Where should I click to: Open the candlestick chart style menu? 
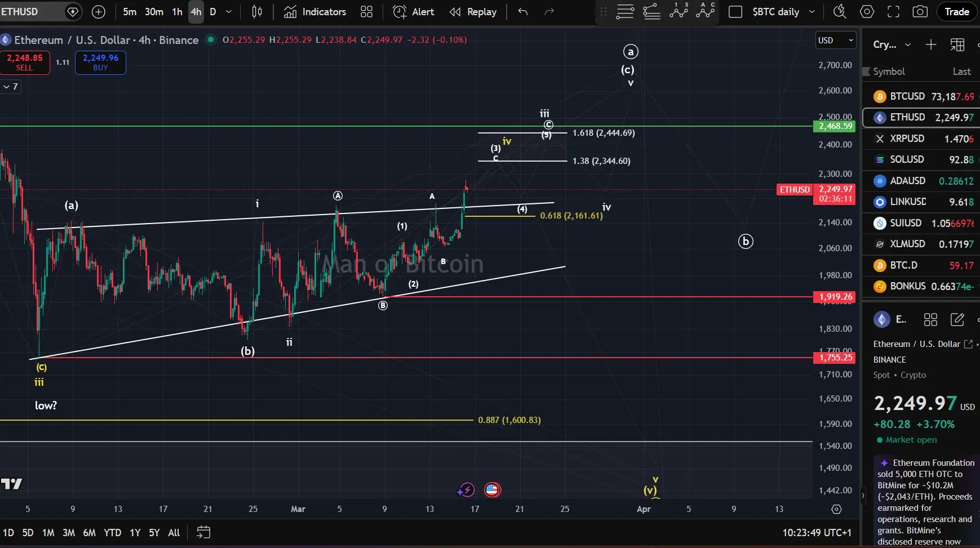pyautogui.click(x=257, y=12)
